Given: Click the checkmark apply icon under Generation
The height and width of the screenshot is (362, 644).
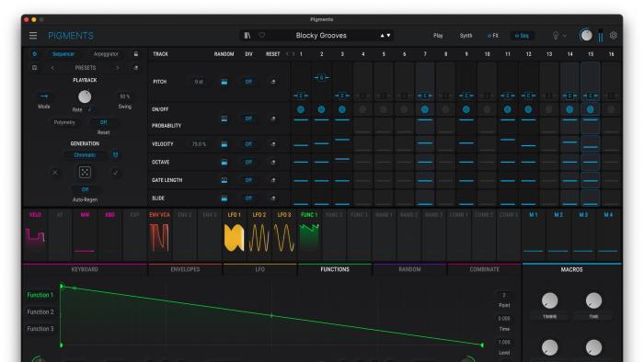Looking at the screenshot, I should click(115, 173).
